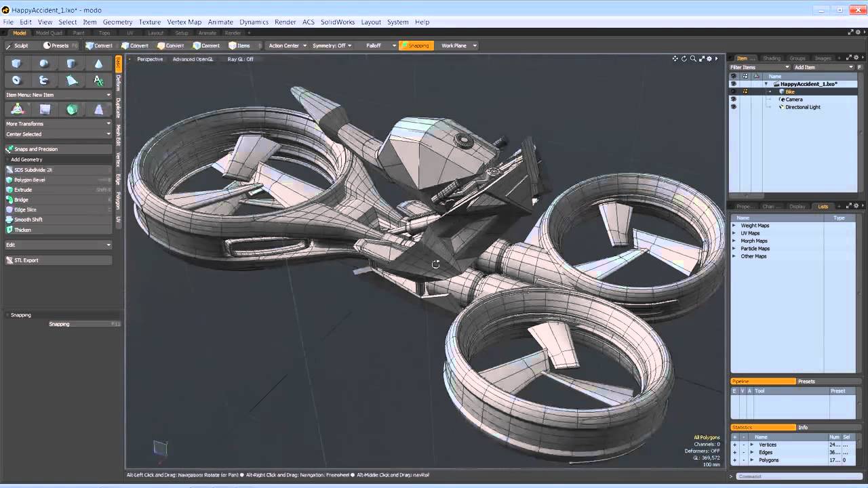Toggle visibility of HappyAccident_1.lxo scene
Image resolution: width=868 pixels, height=488 pixels.
point(733,84)
